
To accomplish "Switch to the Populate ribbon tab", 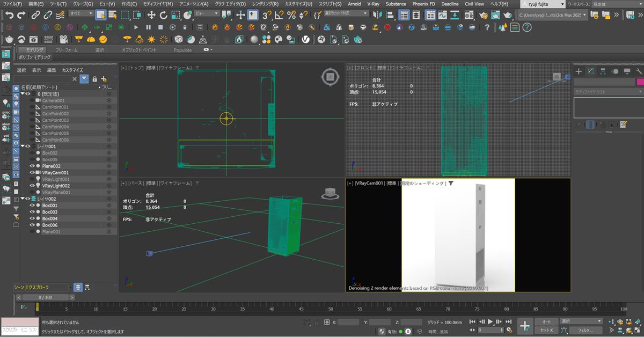I will coord(182,50).
